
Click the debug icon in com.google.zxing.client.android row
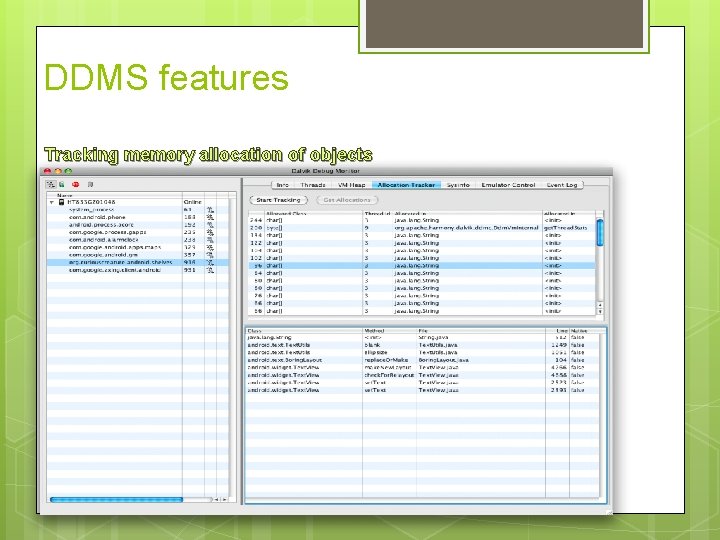(210, 270)
